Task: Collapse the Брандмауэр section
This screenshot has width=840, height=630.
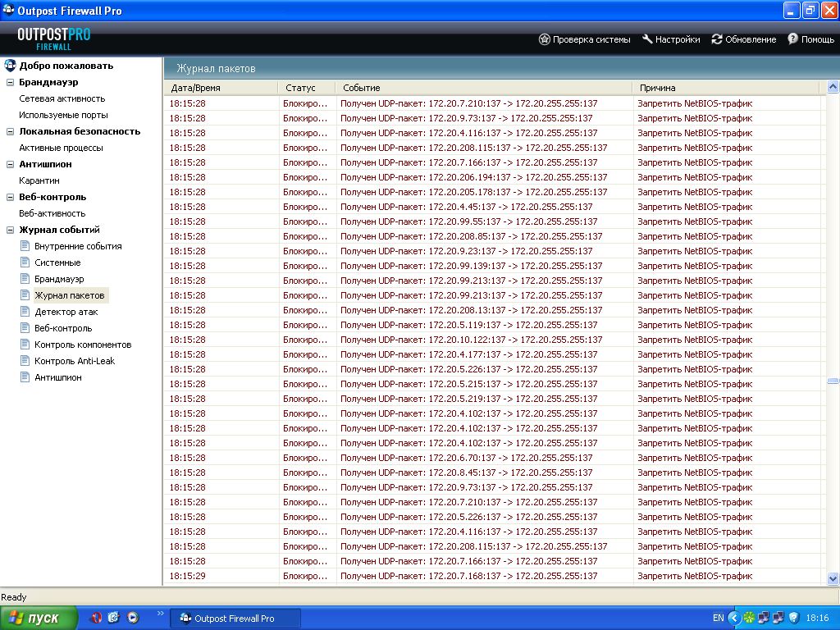Action: coord(10,83)
